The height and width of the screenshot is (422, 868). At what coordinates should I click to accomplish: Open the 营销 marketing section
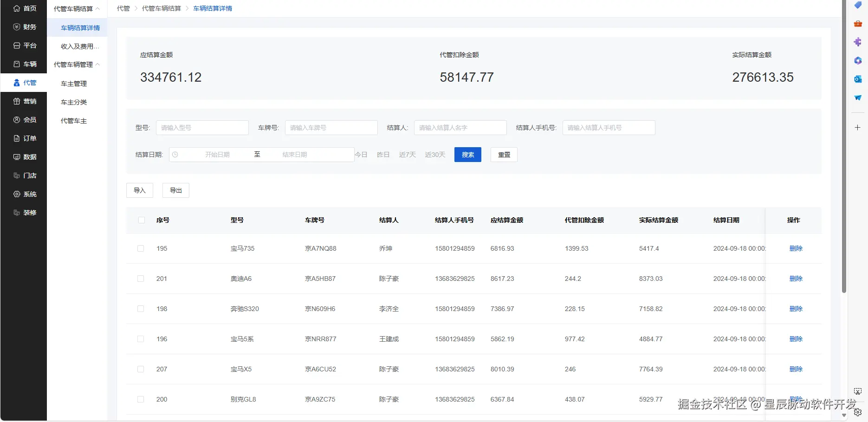(x=24, y=101)
